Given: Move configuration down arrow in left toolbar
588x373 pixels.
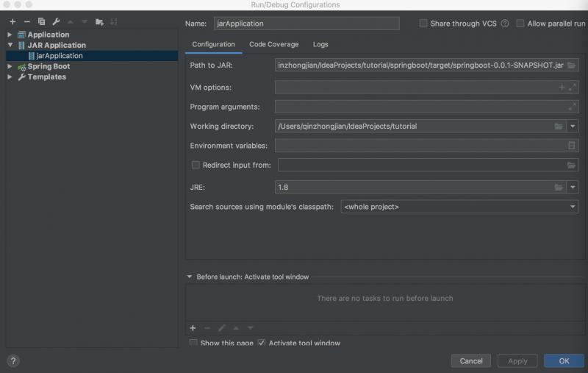Looking at the screenshot, I should click(85, 22).
